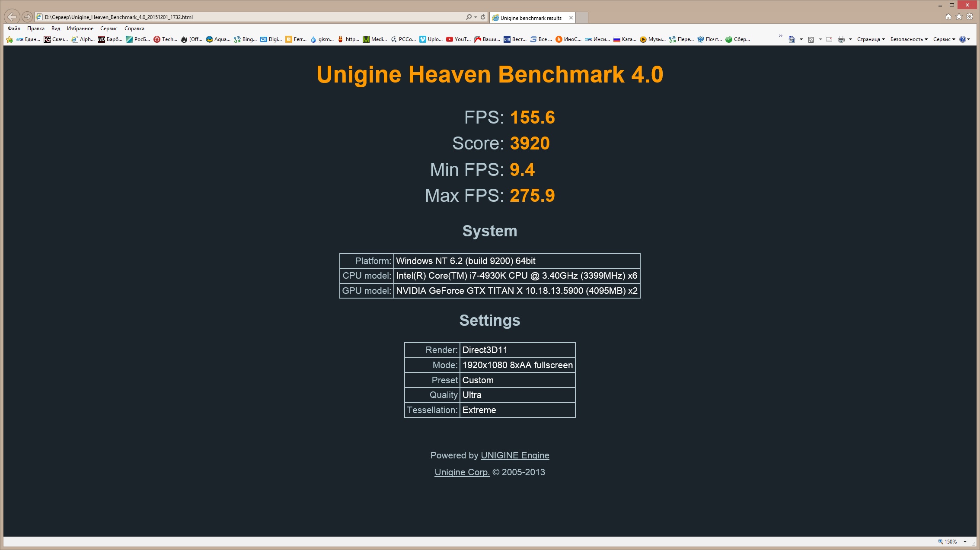Click the blue Help question mark icon
Image resolution: width=980 pixels, height=550 pixels.
pyautogui.click(x=962, y=39)
